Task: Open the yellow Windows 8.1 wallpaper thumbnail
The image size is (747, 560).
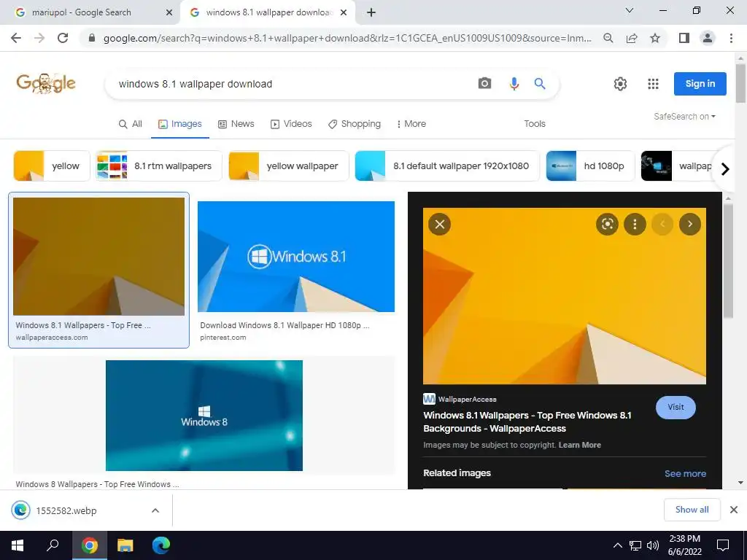Action: click(98, 256)
